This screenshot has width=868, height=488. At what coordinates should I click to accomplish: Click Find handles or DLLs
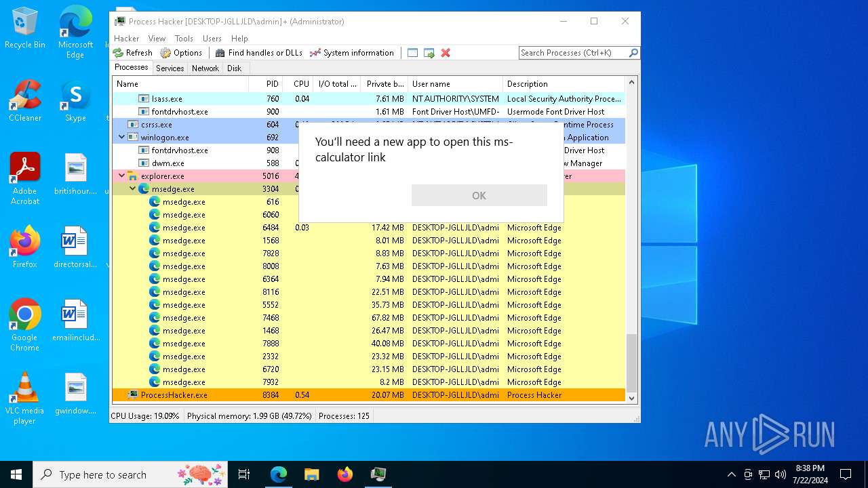[x=259, y=53]
